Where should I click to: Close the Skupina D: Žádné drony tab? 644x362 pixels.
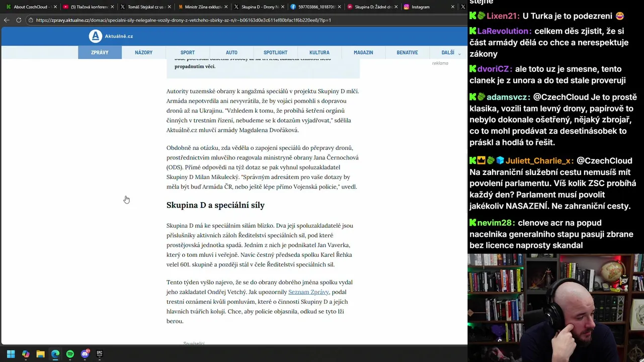(396, 7)
